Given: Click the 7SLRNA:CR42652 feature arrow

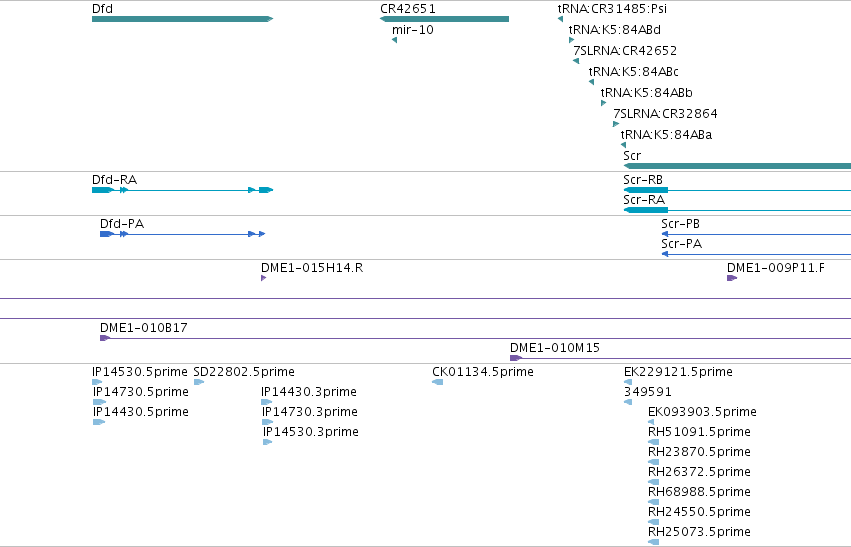Looking at the screenshot, I should tap(576, 61).
